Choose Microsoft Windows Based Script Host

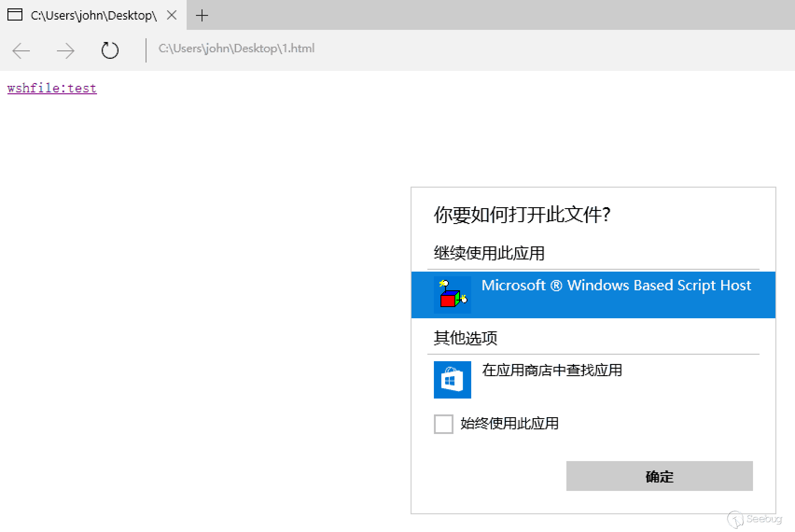tap(593, 295)
